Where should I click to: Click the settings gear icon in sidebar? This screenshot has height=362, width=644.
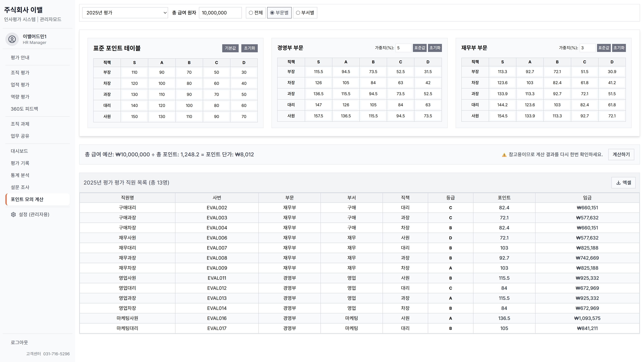13,215
